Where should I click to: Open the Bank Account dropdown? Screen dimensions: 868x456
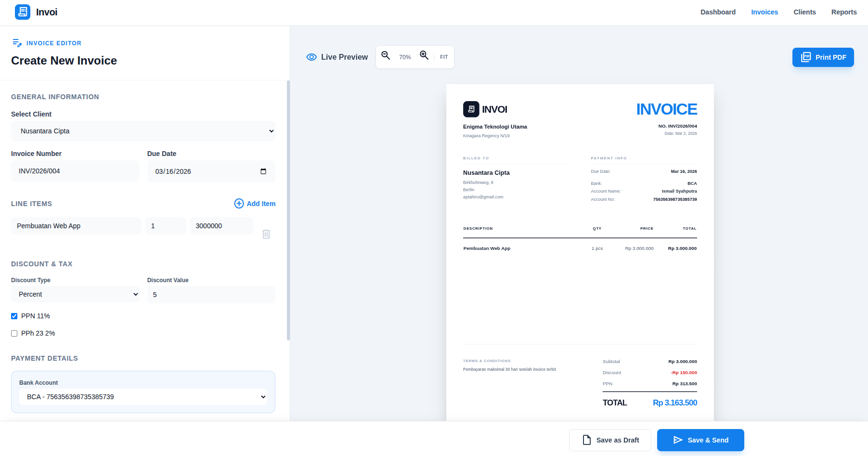coord(143,397)
